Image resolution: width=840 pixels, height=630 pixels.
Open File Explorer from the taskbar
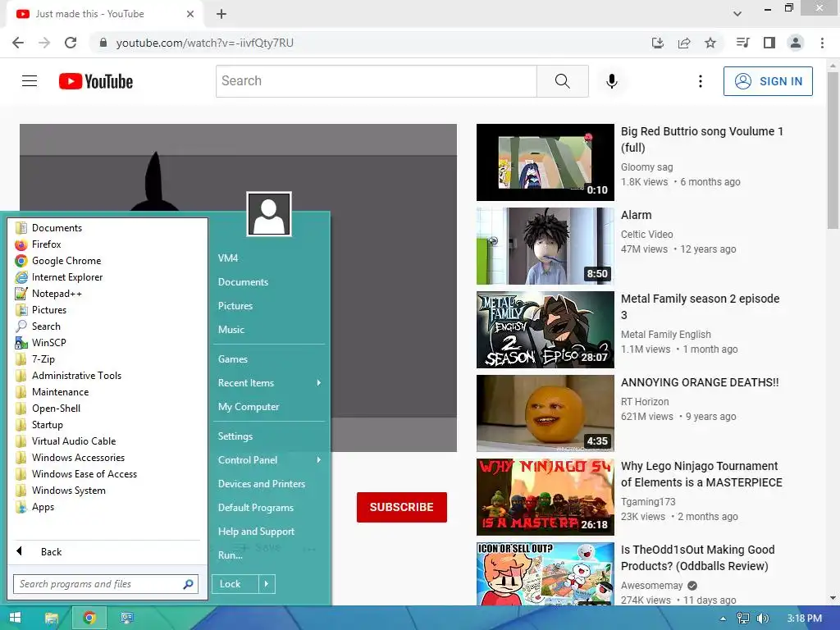tap(52, 619)
